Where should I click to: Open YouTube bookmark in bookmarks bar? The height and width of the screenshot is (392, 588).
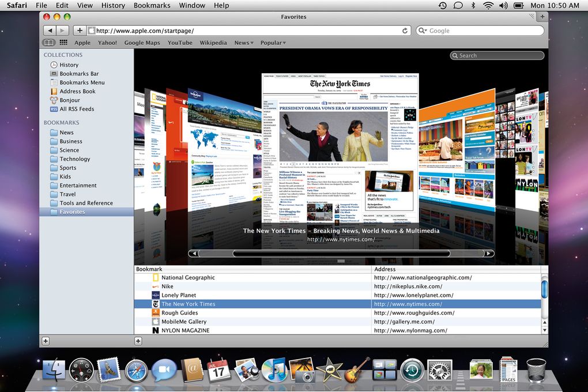tap(180, 43)
